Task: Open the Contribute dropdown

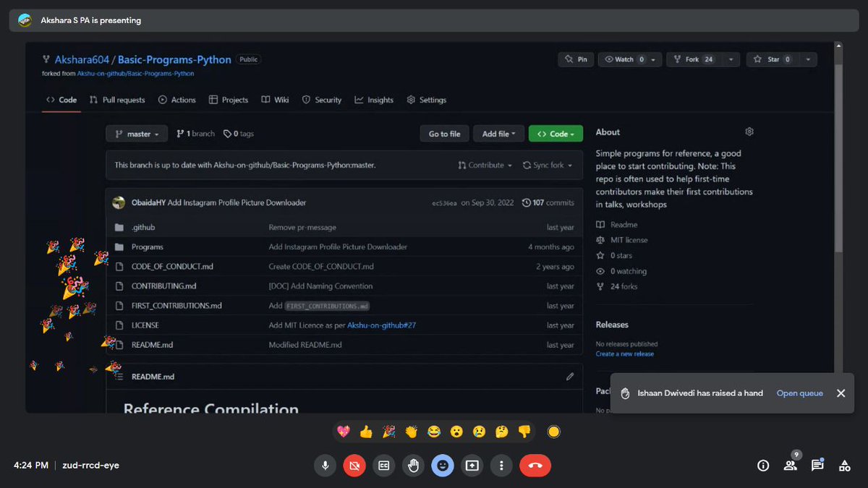Action: coord(485,165)
